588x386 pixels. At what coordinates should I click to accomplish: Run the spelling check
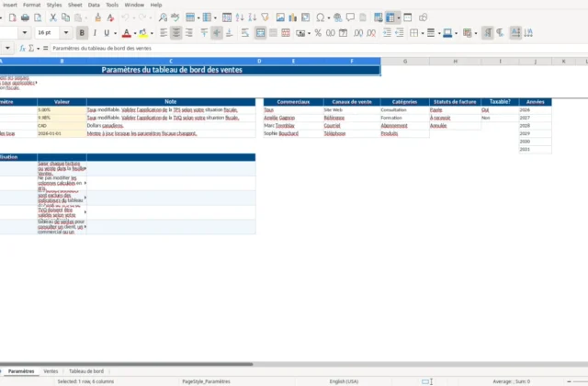(175, 17)
